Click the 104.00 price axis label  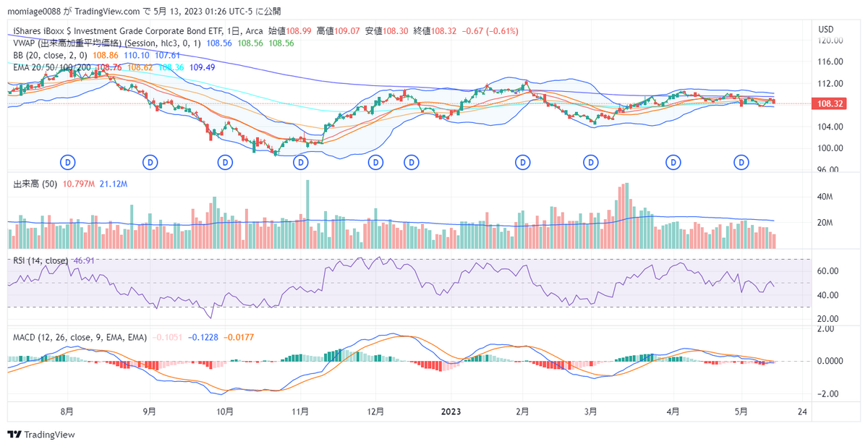pyautogui.click(x=830, y=127)
